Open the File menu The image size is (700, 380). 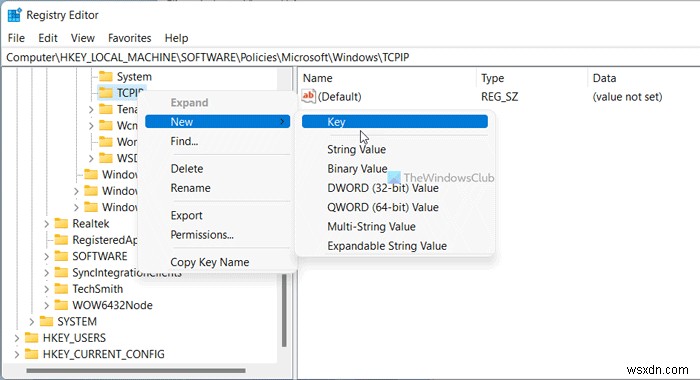[16, 38]
